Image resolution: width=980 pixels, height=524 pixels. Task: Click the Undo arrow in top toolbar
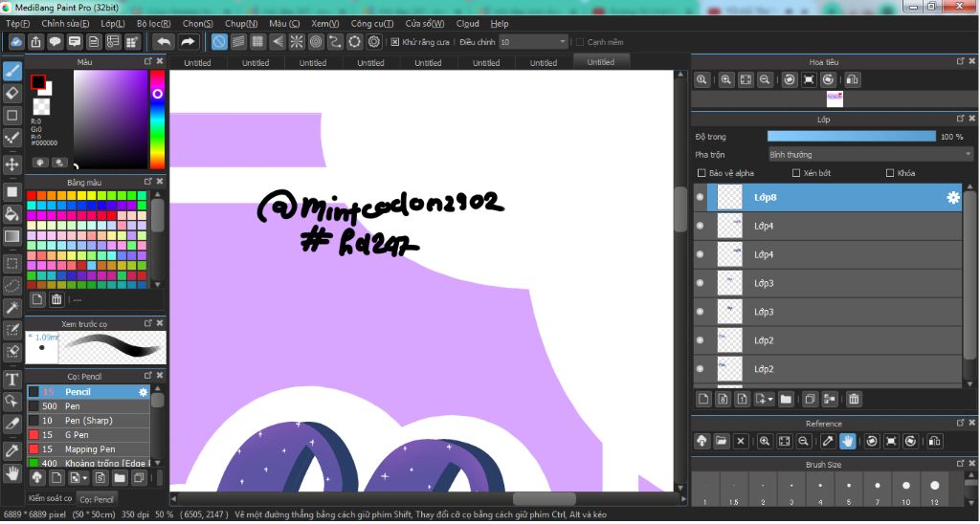[164, 42]
